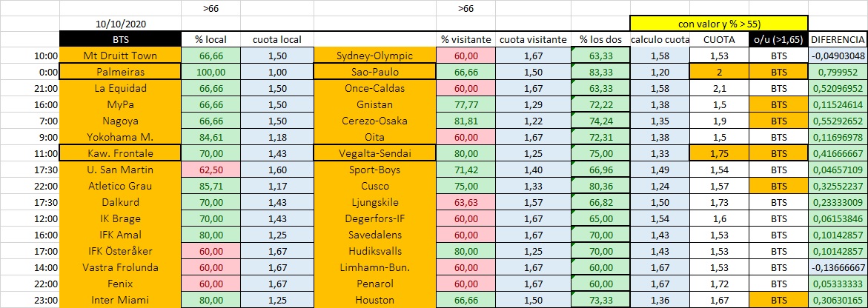868x308 pixels.
Task: Click the date cell 10/10/2020
Action: tap(120, 24)
